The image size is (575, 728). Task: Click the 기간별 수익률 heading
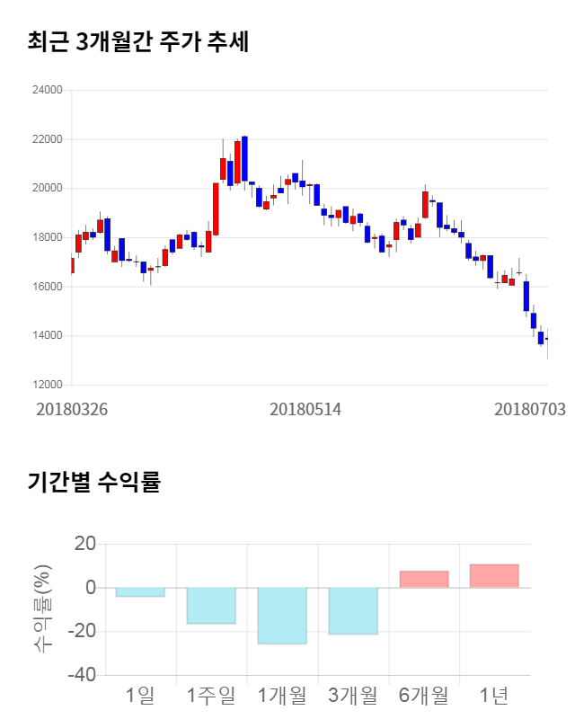tap(93, 482)
